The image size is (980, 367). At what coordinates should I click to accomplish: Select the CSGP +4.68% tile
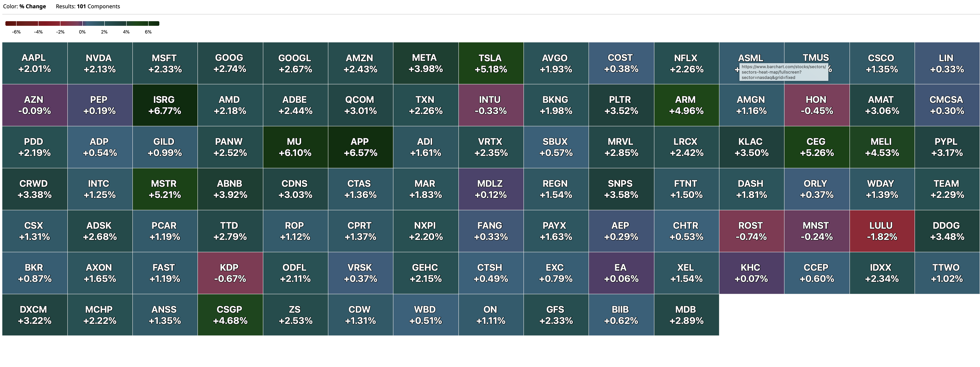230,315
